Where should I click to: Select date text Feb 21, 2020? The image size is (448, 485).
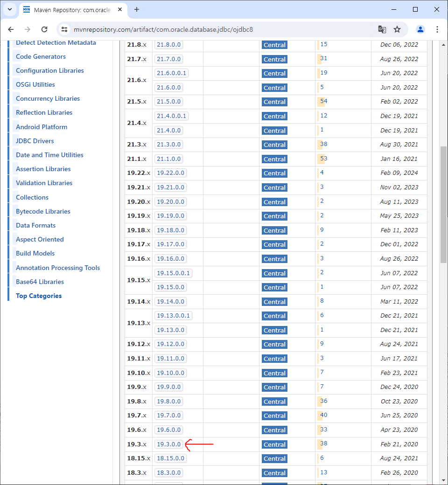(399, 444)
